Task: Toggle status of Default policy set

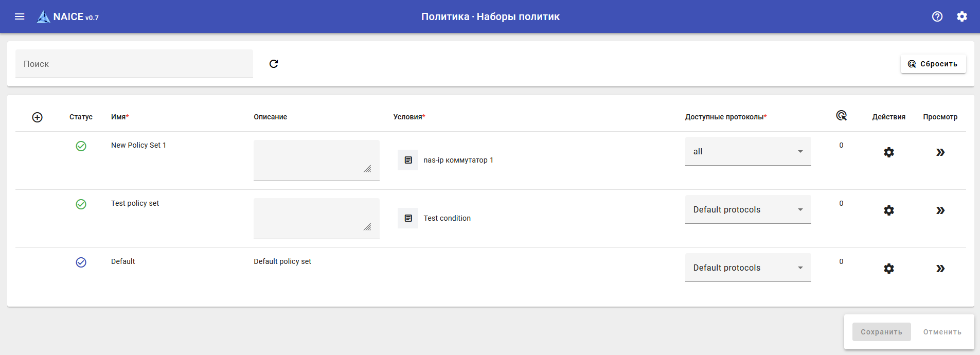Action: click(81, 262)
